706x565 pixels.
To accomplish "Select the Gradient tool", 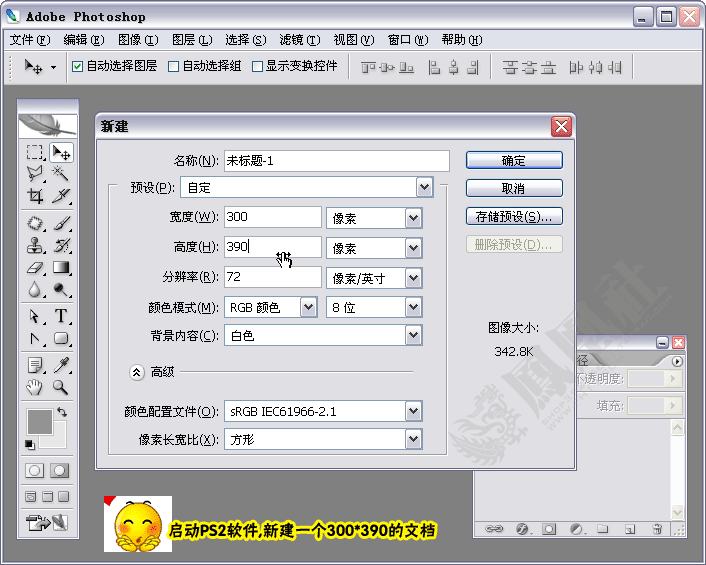I will 61,267.
